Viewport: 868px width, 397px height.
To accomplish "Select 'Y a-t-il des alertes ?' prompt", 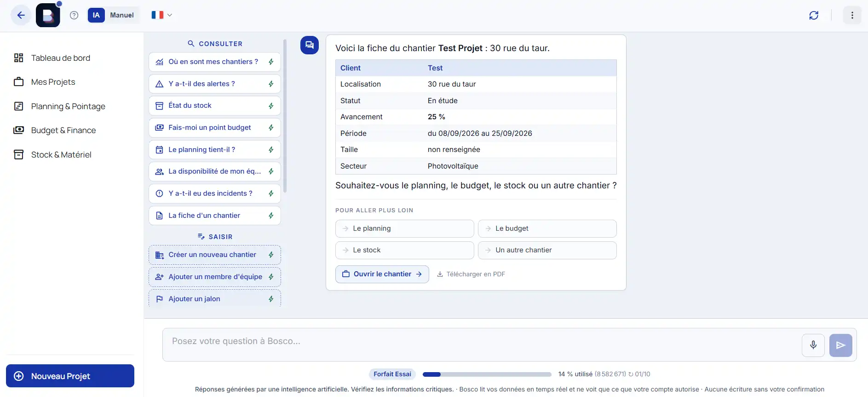I will point(215,84).
